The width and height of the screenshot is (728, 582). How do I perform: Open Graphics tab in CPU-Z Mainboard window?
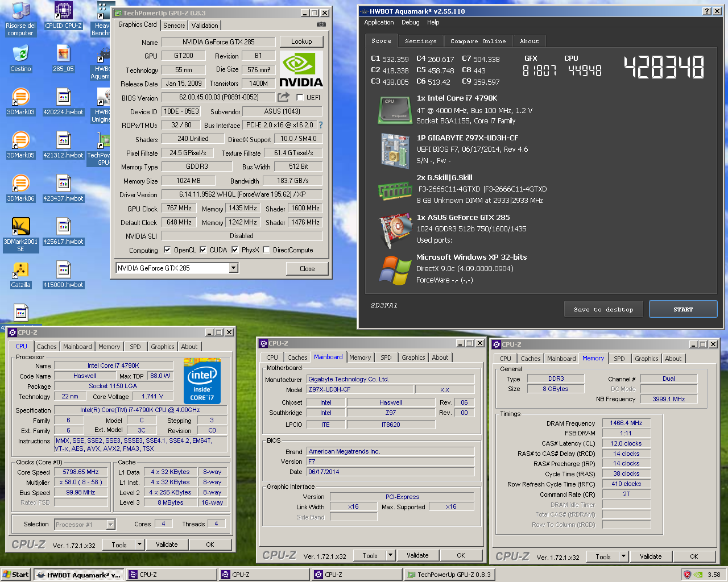(413, 357)
